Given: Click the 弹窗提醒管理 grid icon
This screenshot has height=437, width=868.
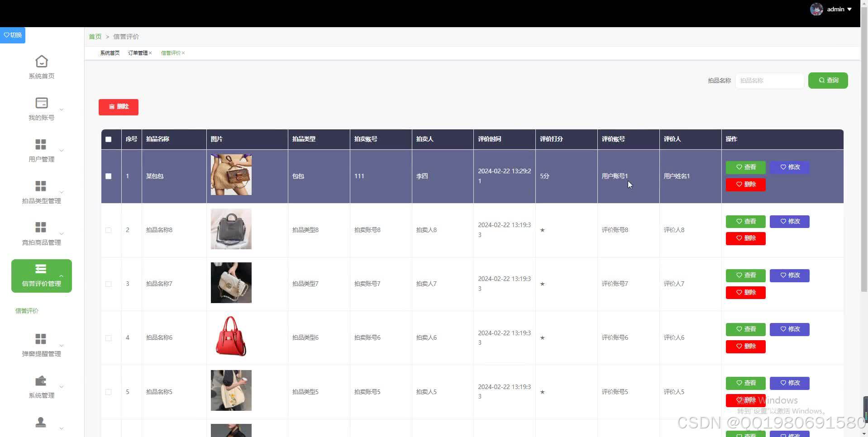Looking at the screenshot, I should click(x=41, y=339).
